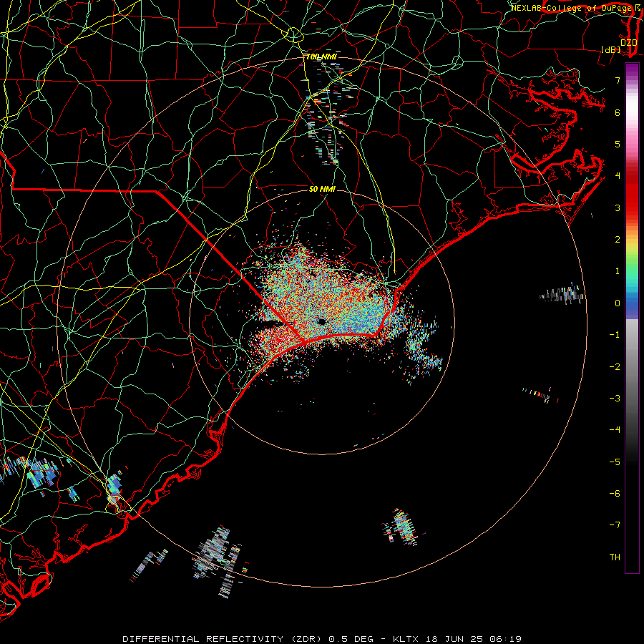Click the "-5" value on the color scale

[x=615, y=462]
